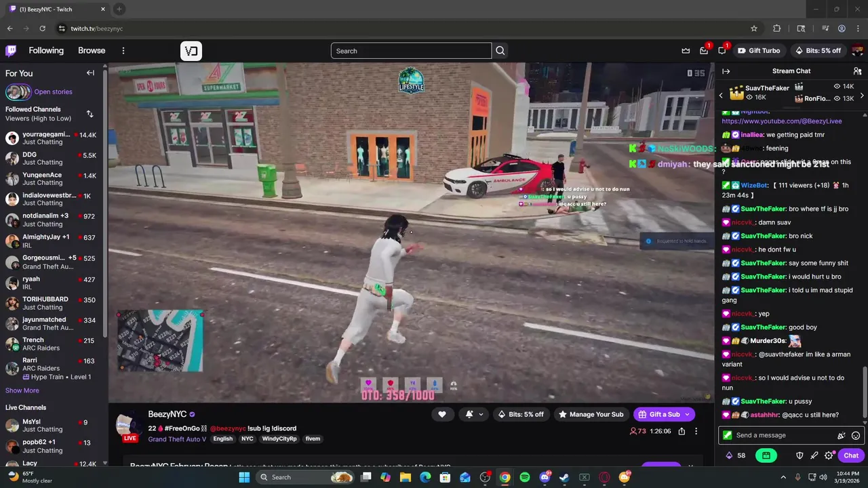Open the mod view sword icon
This screenshot has width=868, height=488.
(814, 455)
